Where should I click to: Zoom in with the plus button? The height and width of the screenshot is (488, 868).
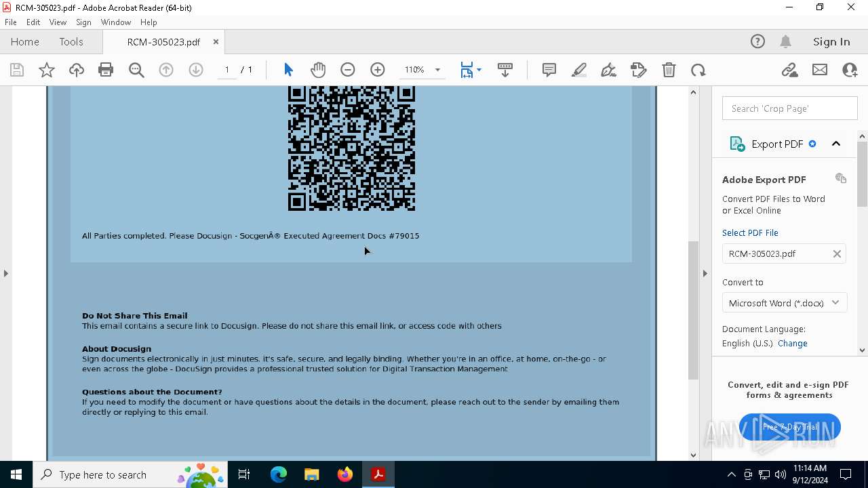(x=378, y=70)
